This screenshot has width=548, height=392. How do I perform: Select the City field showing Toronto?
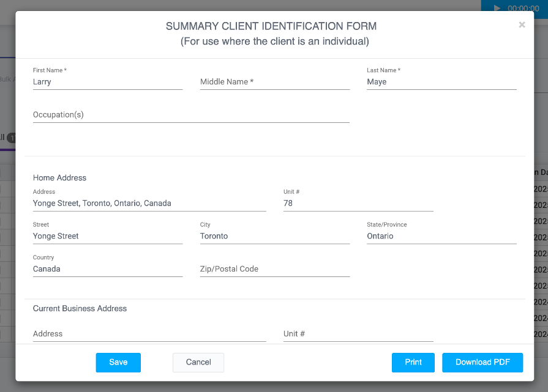274,236
